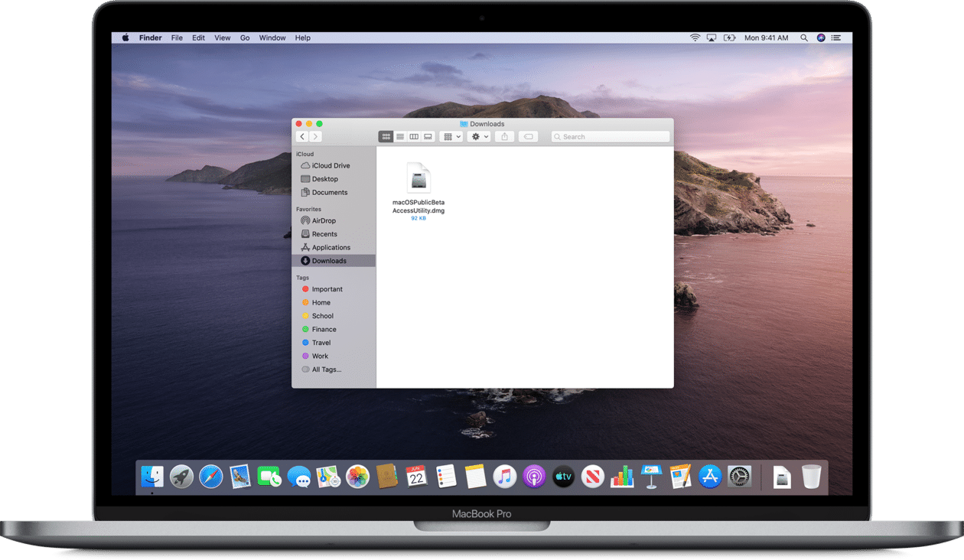964x560 pixels.
Task: Open the Go menu
Action: coord(245,37)
